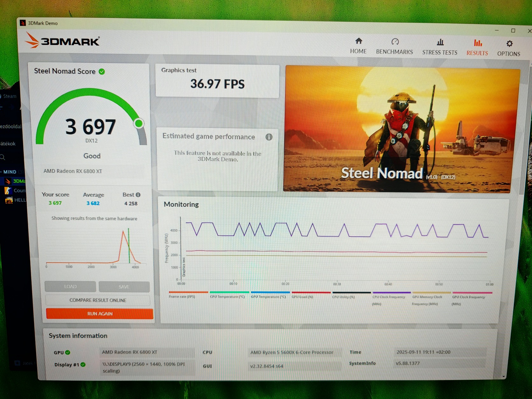Image resolution: width=532 pixels, height=399 pixels.
Task: Click COMPARE RESULT ONLINE
Action: tap(98, 300)
